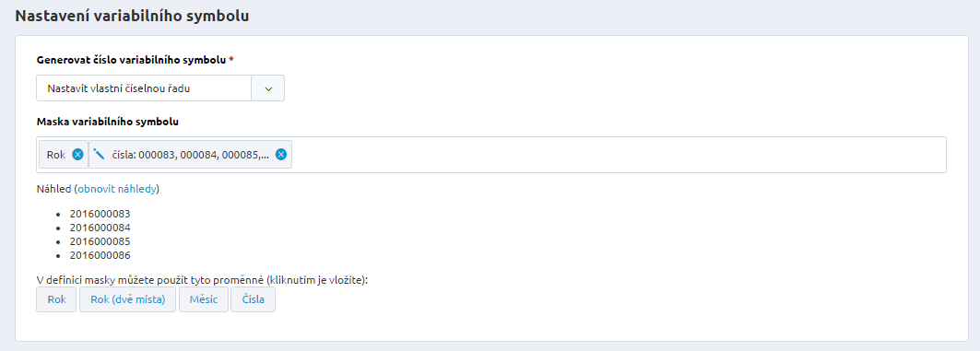Insert the Rok (dvě místa) variable
The height and width of the screenshot is (351, 980).
tap(127, 299)
